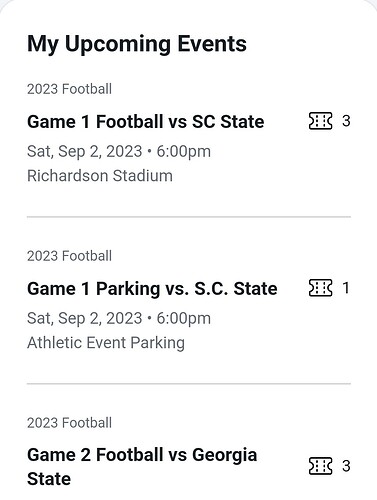Open Game 1 Parking vs. S.C. State
377x500 pixels.
pos(152,288)
